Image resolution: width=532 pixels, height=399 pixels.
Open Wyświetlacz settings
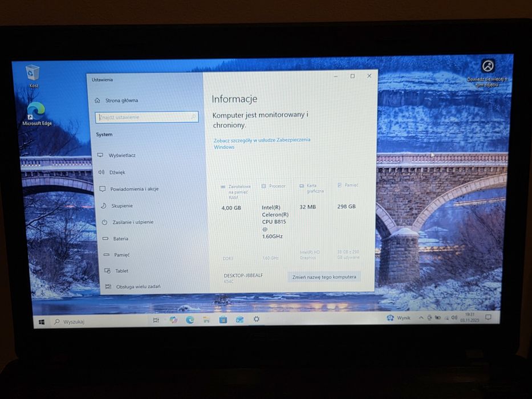point(116,156)
